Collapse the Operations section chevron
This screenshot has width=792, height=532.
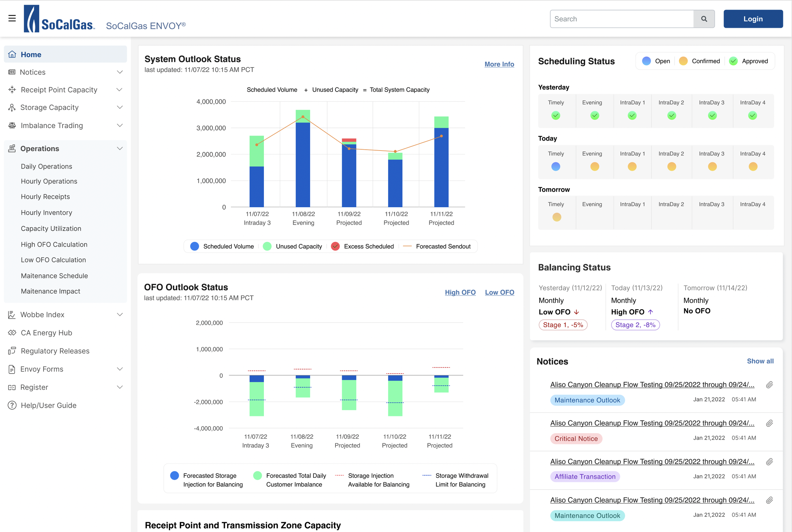(120, 149)
